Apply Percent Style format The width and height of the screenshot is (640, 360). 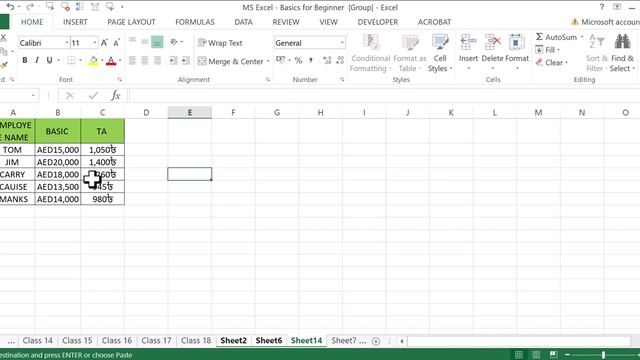pos(298,60)
